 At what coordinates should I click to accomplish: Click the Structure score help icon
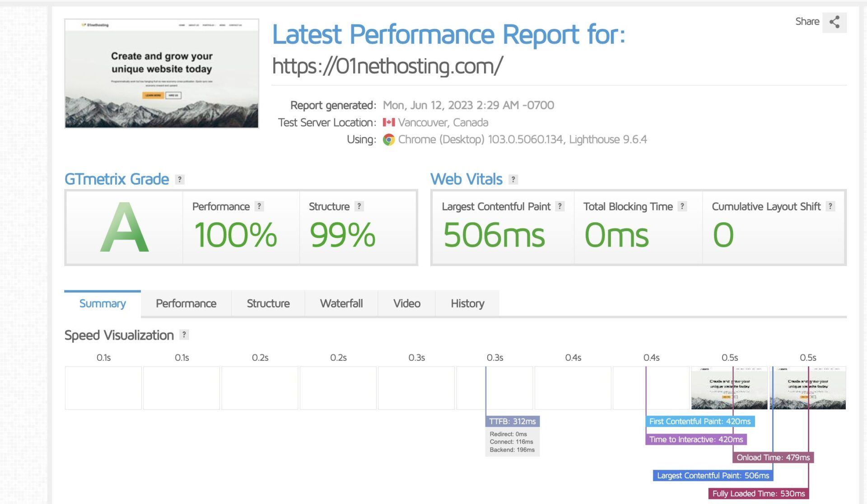click(359, 206)
